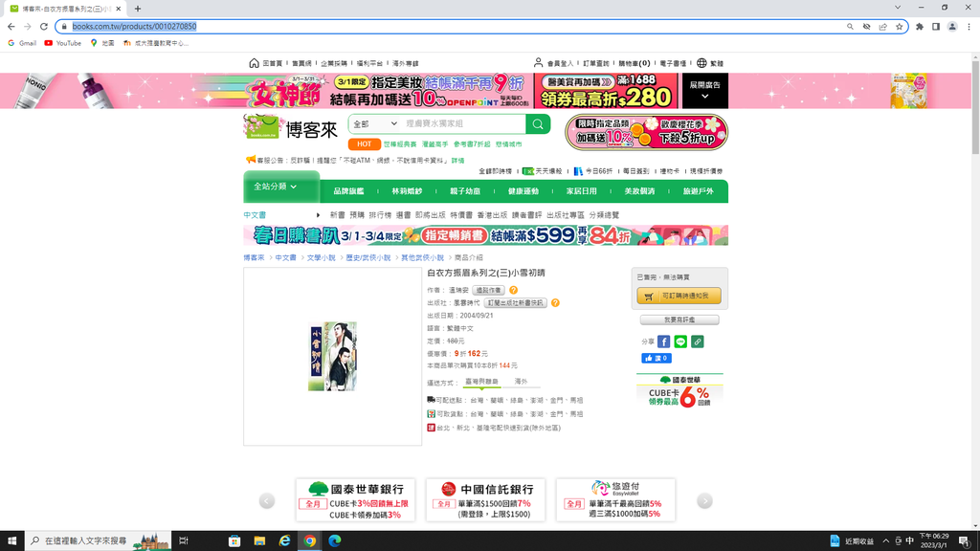
Task: Click the 文學小說 breadcrumb link
Action: click(x=320, y=258)
